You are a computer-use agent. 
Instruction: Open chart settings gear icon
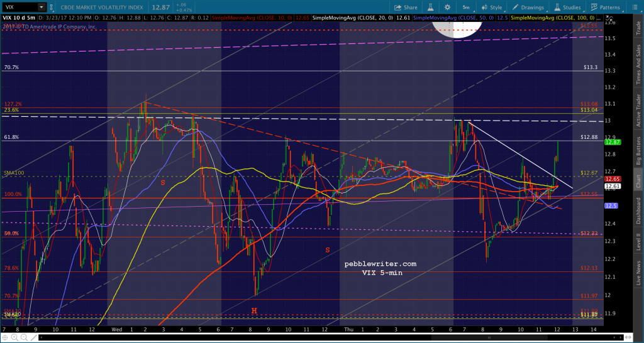[x=447, y=7]
